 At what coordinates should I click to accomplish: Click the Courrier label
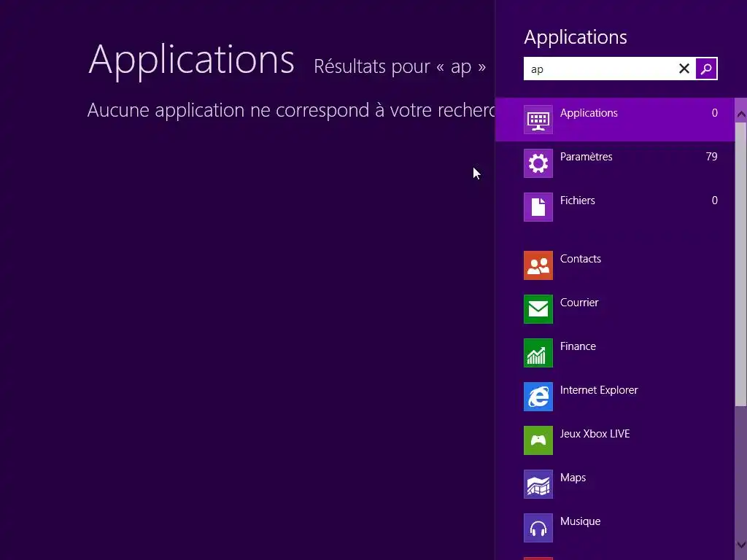tap(578, 303)
